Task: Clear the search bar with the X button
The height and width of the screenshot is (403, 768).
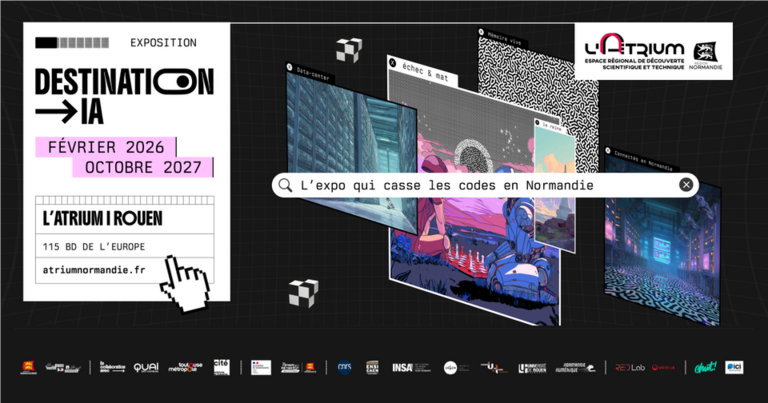Action: (x=686, y=185)
